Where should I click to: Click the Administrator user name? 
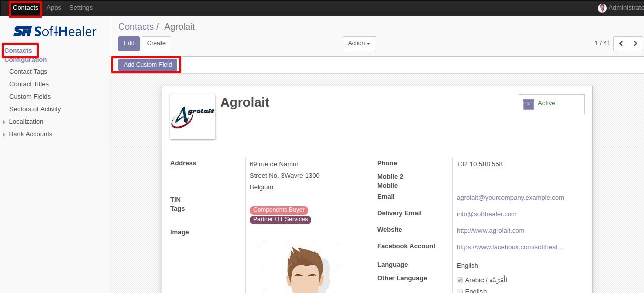point(626,8)
